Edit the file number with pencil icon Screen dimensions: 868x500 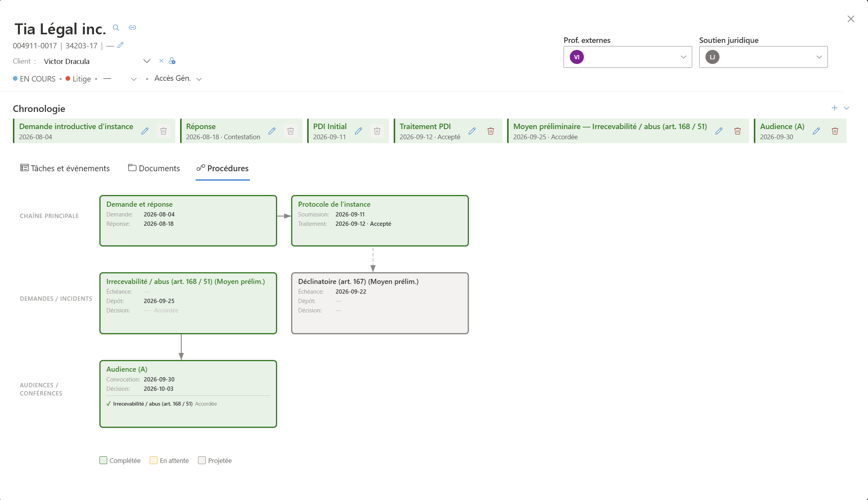pos(120,45)
